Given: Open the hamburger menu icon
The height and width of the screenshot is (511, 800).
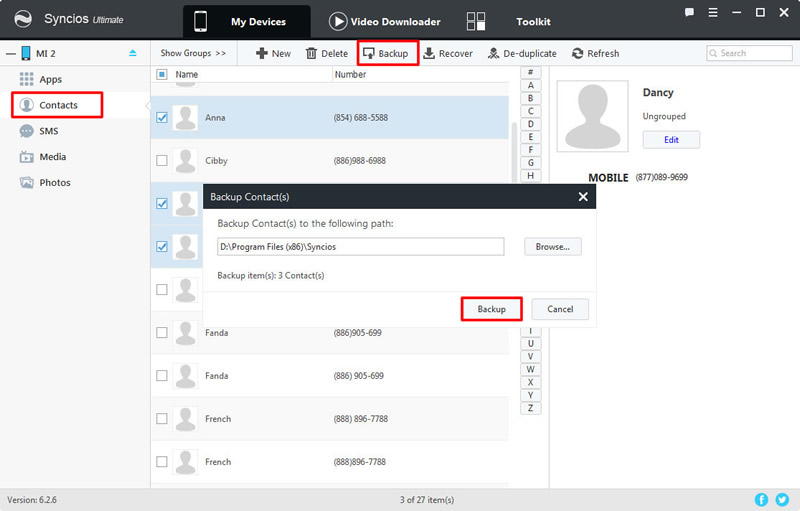Looking at the screenshot, I should click(x=713, y=12).
